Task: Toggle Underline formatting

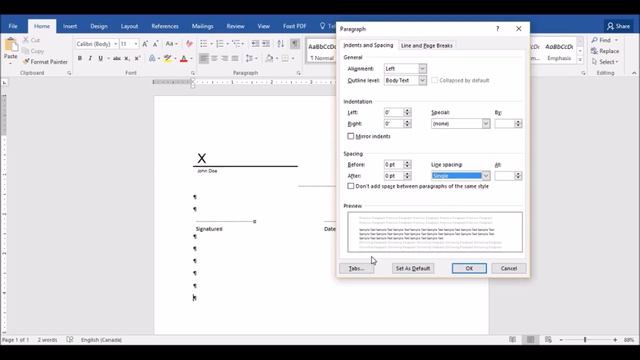Action: [x=100, y=58]
